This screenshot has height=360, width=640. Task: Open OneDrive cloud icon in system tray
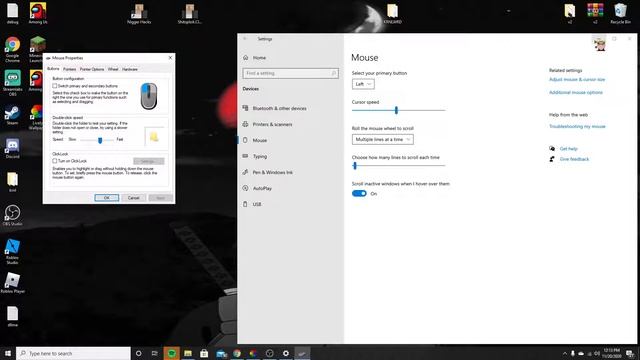pos(581,353)
